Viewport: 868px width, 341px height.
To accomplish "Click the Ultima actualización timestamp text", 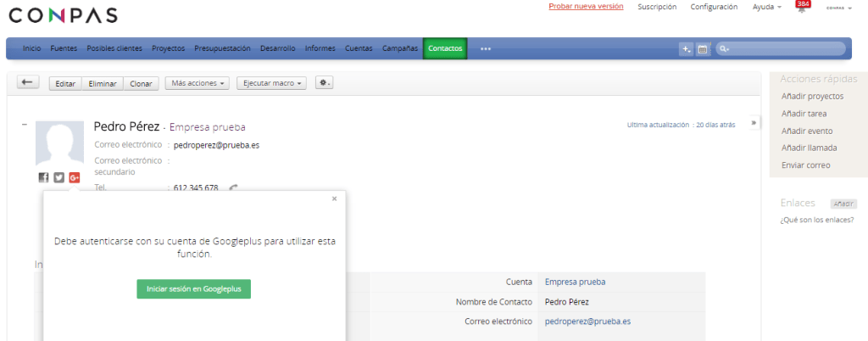I will tap(681, 125).
